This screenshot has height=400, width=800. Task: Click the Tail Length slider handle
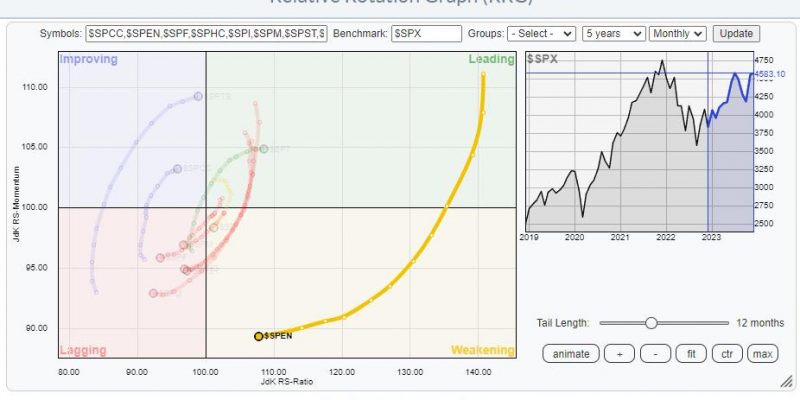tap(651, 323)
